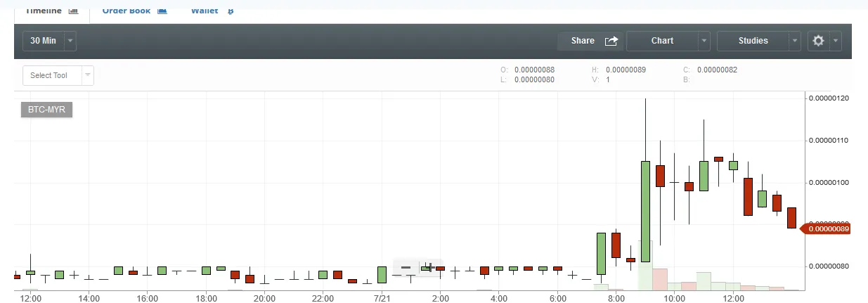The image size is (868, 303).
Task: Click the 0.00000120 price axis label
Action: [x=829, y=98]
